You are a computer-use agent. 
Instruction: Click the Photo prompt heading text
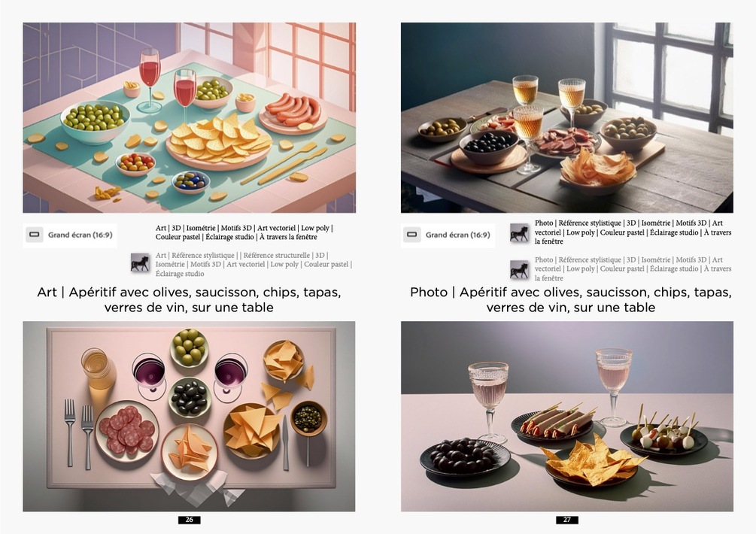(571, 300)
